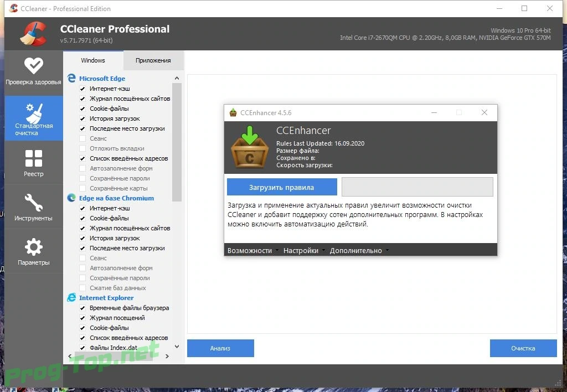Uncheck Microsoft Edge Интернет-кэш
The height and width of the screenshot is (392, 567).
[83, 89]
